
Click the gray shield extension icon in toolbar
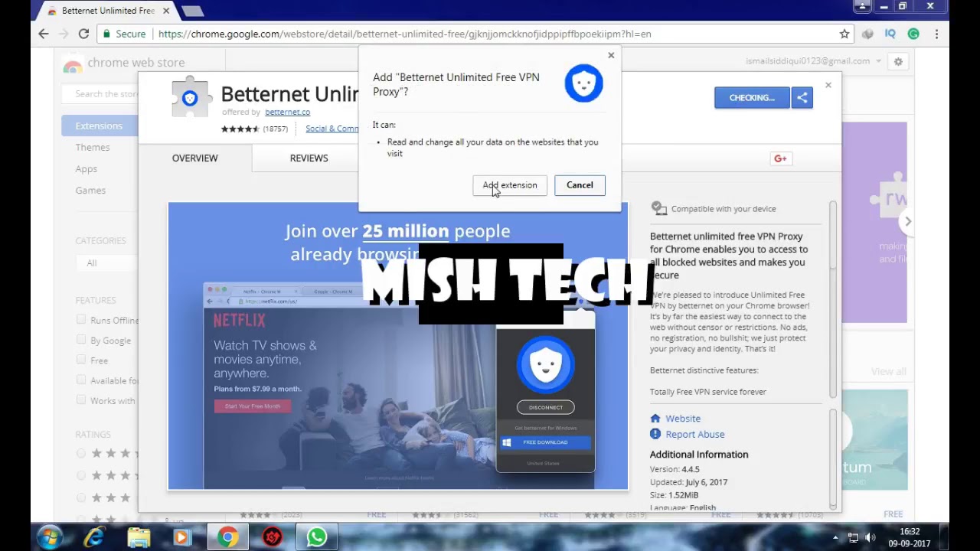(867, 34)
